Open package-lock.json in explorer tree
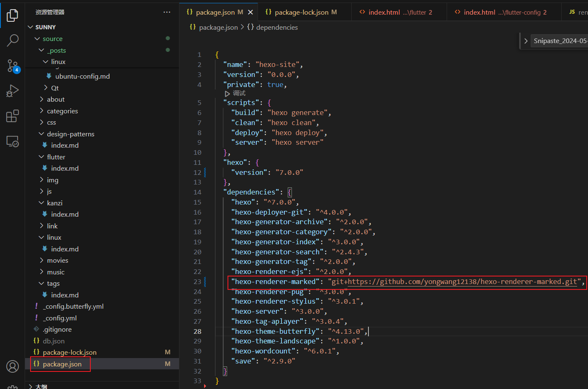The width and height of the screenshot is (588, 389). point(69,352)
